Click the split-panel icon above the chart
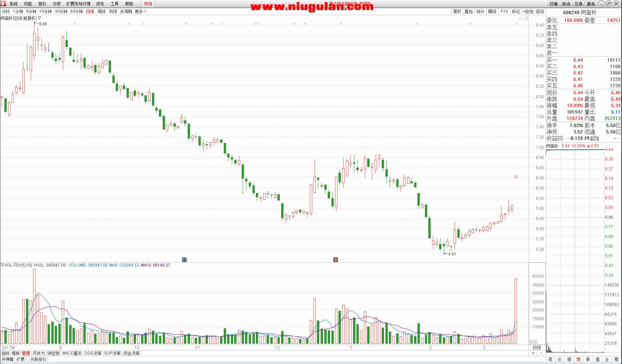 pos(526,19)
